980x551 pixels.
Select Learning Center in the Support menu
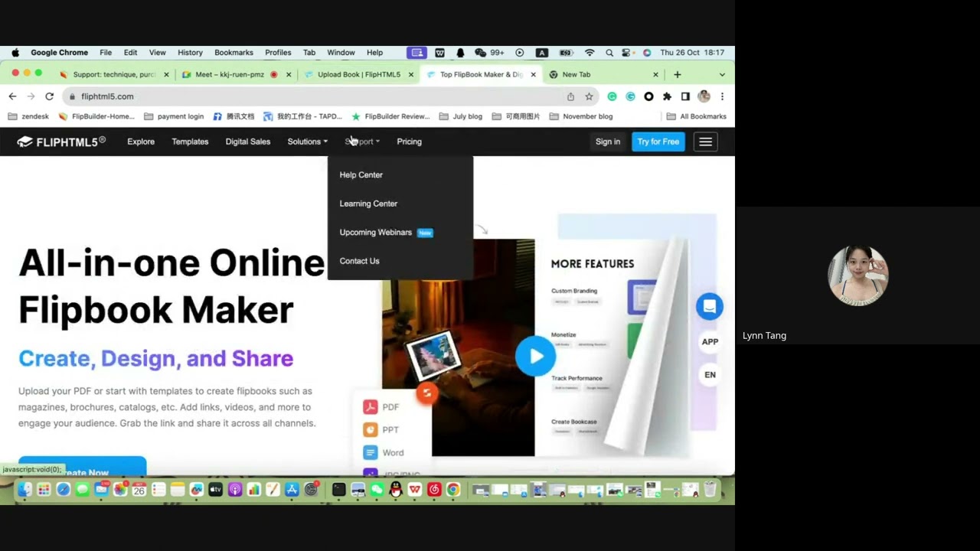click(x=368, y=204)
